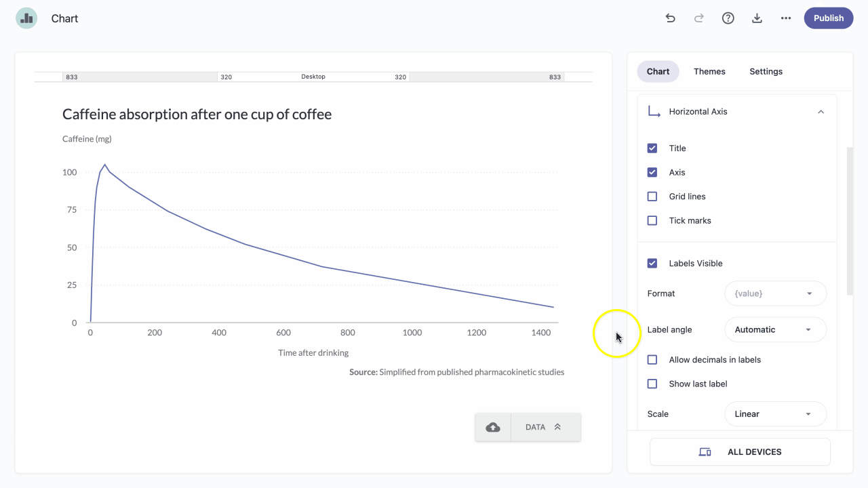The image size is (868, 488).
Task: Switch to the Settings tab
Action: tap(766, 71)
